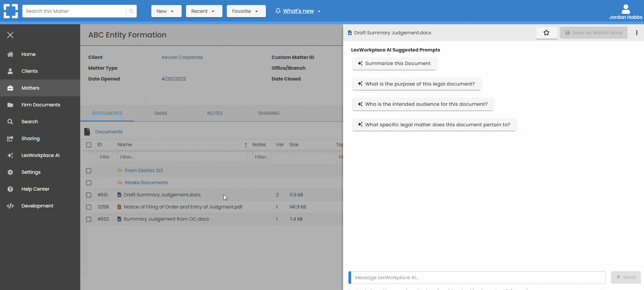Screen dimensions: 644x290
Task: Click the Summarize this Document prompt
Action: [394, 63]
